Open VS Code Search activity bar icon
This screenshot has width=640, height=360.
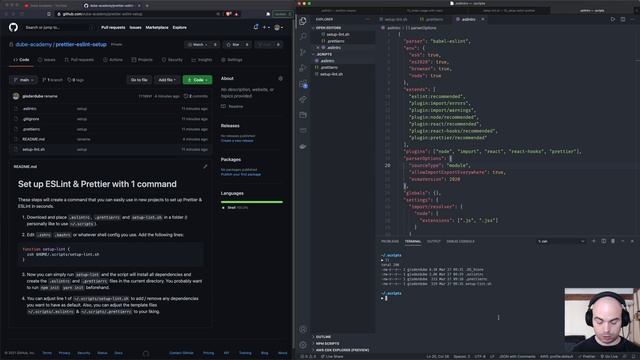click(x=303, y=36)
